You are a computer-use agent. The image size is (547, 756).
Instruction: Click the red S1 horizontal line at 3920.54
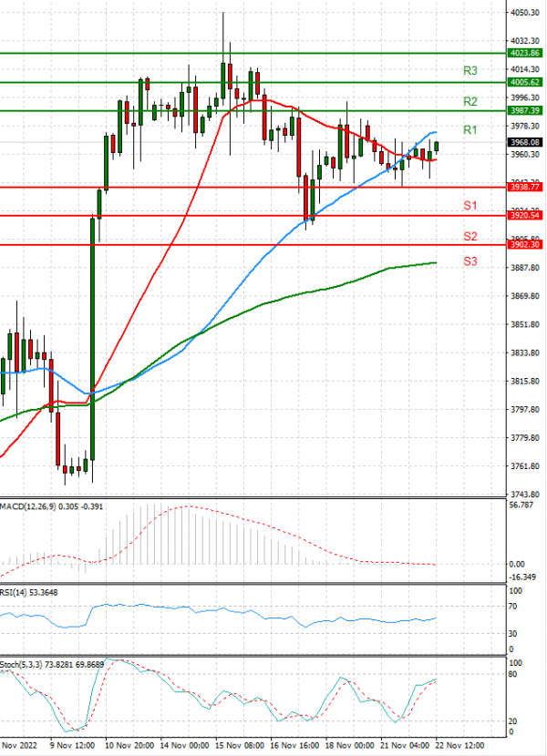[253, 216]
